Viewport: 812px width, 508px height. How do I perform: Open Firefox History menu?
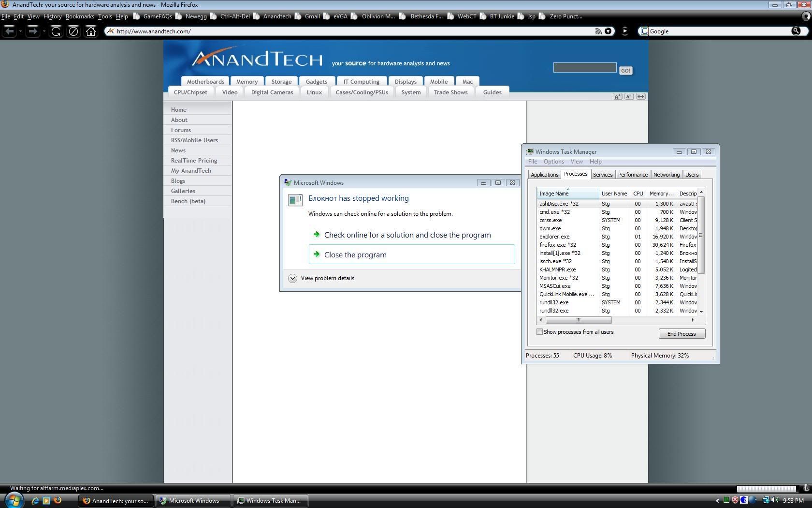[x=52, y=16]
